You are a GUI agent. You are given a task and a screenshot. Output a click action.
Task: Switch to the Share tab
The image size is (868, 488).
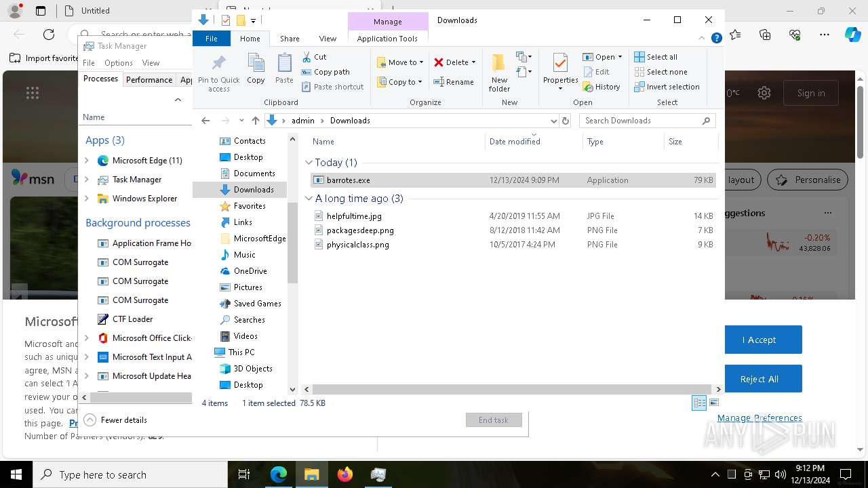click(x=290, y=39)
